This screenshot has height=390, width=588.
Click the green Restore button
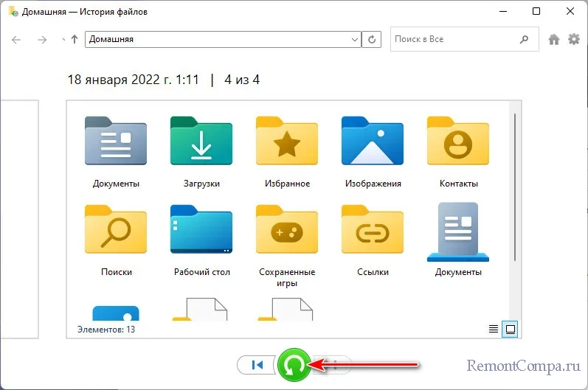(x=293, y=365)
